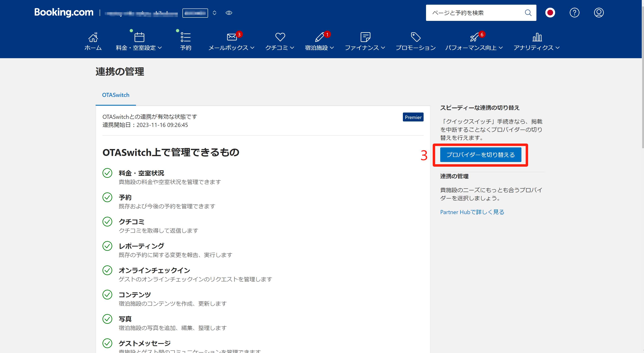Click the レポーティング item title
644x353 pixels.
click(x=141, y=246)
